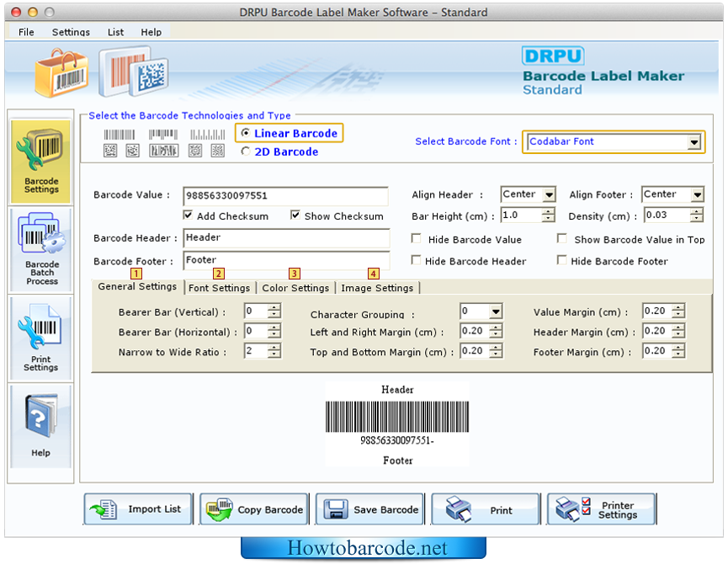Switch to the Font Settings tab
The image size is (728, 564).
click(x=219, y=288)
